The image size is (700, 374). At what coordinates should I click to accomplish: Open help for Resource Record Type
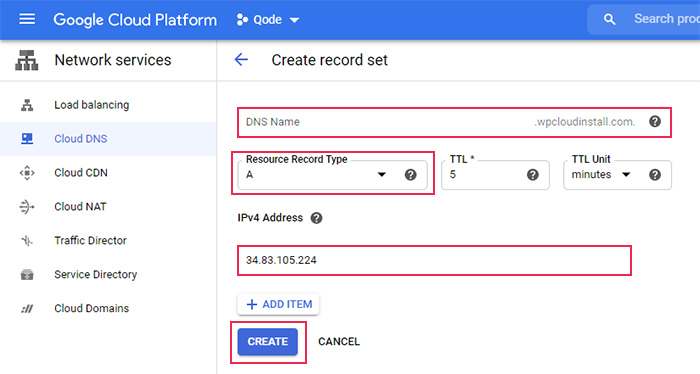tap(411, 175)
